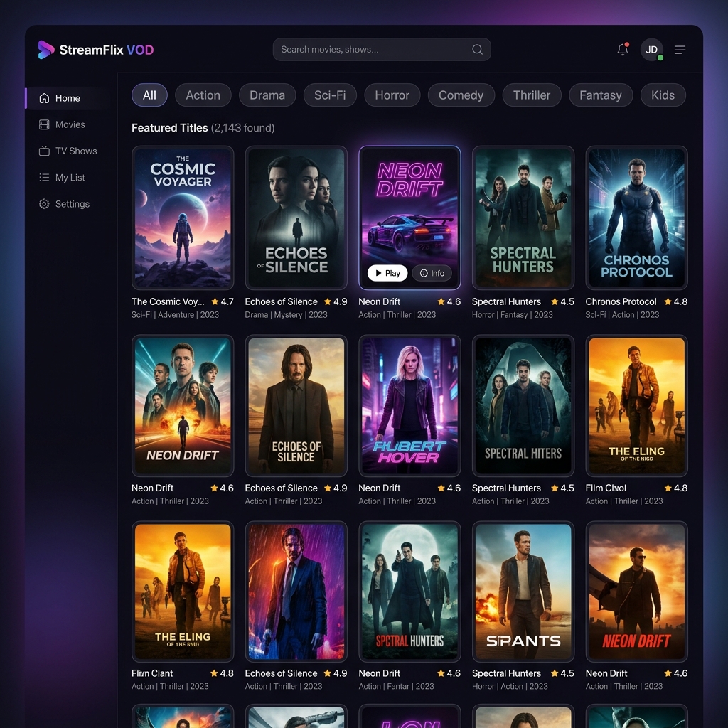
Task: Click Sci-Fi | Adventure | 2023 text
Action: (175, 315)
